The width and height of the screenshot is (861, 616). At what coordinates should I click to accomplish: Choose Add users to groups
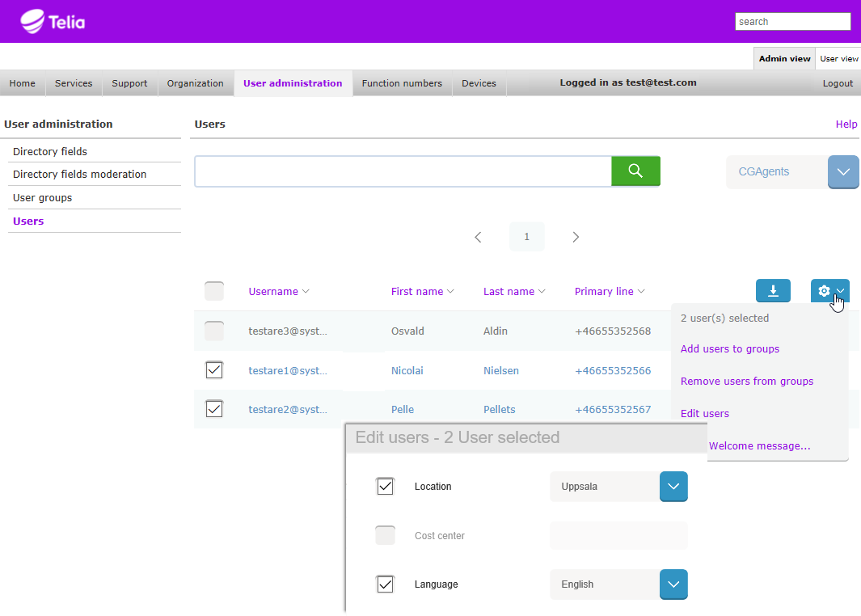(x=730, y=349)
